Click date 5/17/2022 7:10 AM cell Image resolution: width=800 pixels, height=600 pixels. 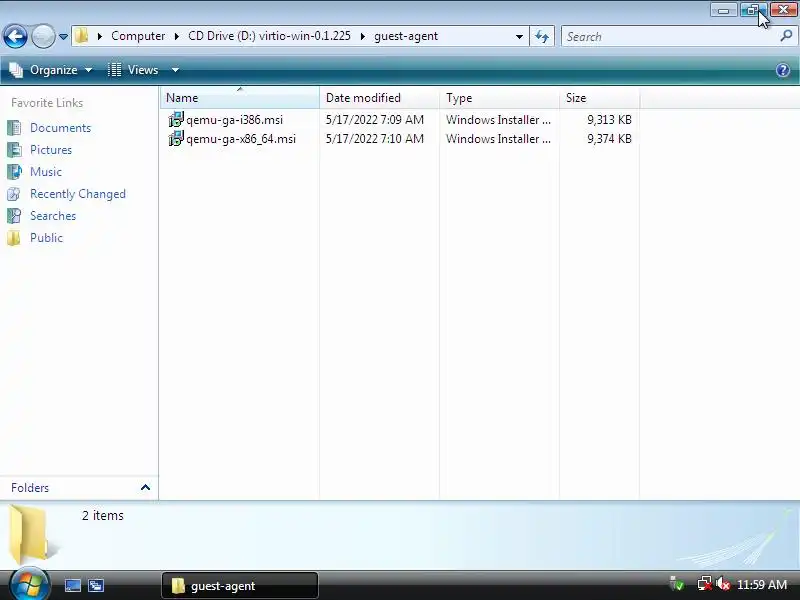pos(374,139)
